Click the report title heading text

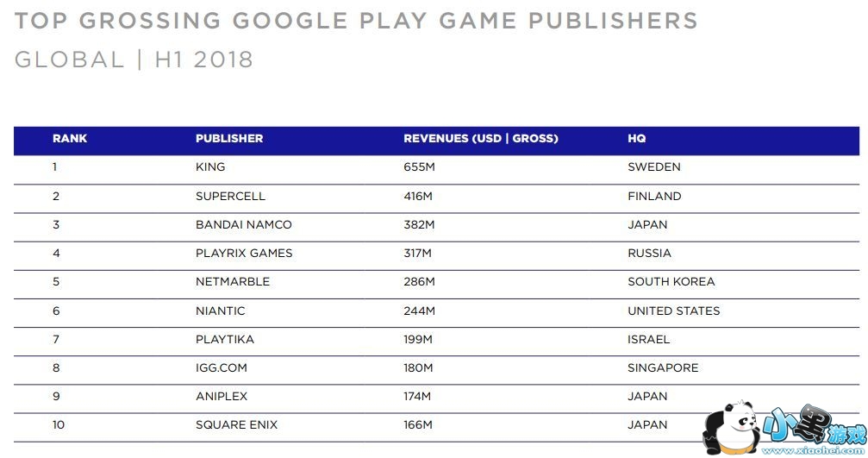(356, 21)
